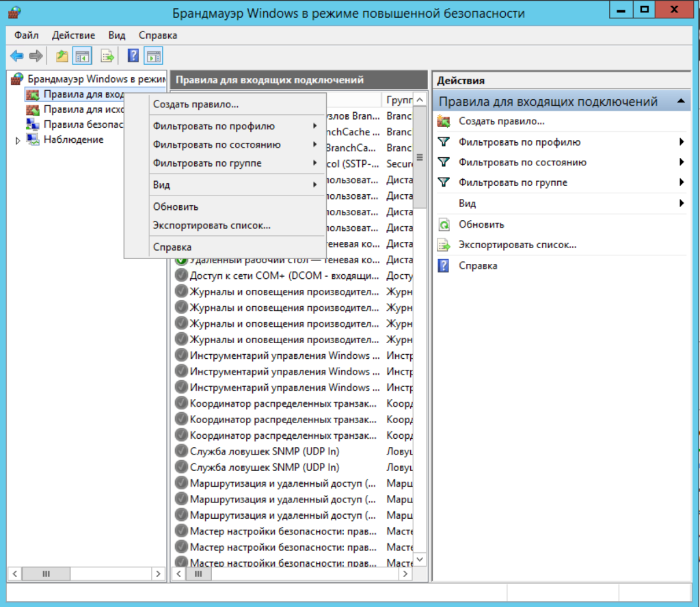Image resolution: width=700 pixels, height=607 pixels.
Task: Click the Export list toolbar icon
Action: (107, 56)
